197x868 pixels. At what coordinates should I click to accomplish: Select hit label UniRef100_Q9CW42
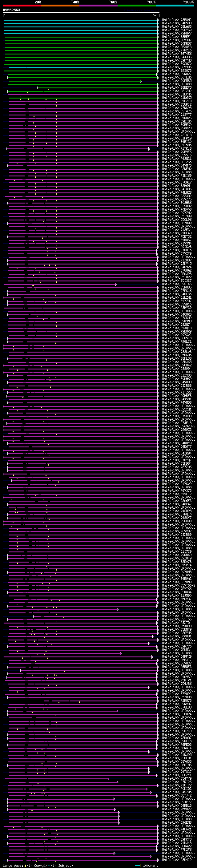click(x=177, y=365)
